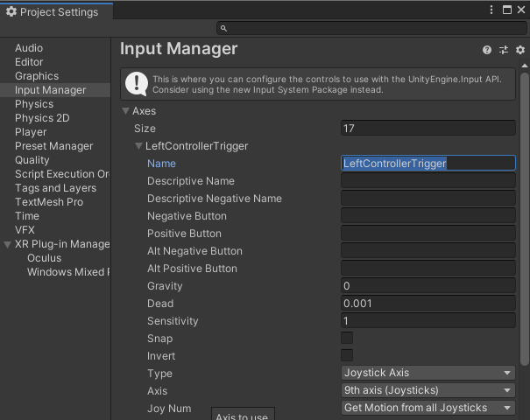Open the Preset Manager category
Viewport: 530px width, 420px height.
click(53, 146)
